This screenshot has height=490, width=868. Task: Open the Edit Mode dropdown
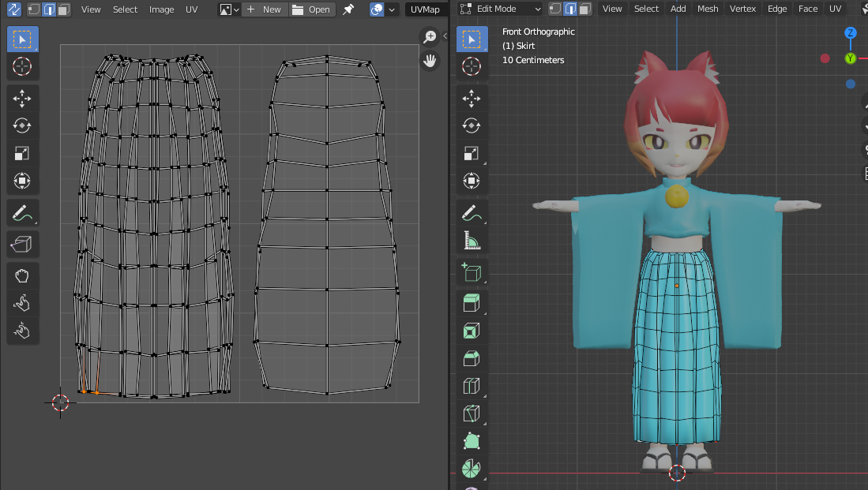[x=500, y=9]
